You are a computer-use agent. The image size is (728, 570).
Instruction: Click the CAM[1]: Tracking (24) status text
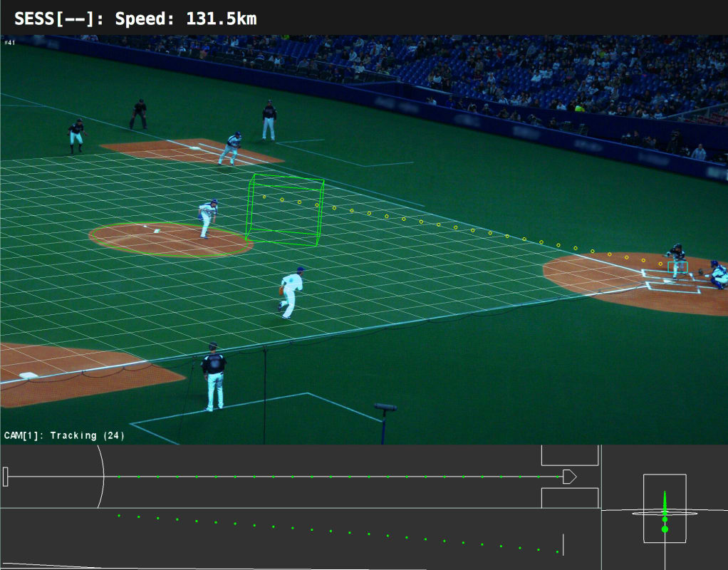point(64,435)
